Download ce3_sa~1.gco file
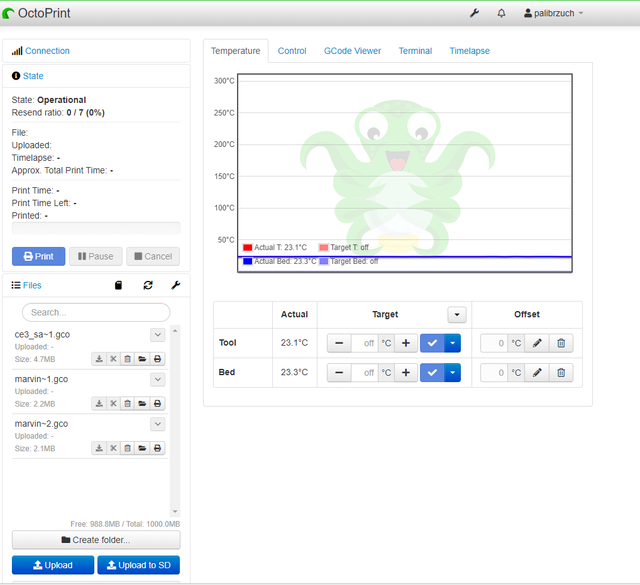The width and height of the screenshot is (640, 585). coord(99,359)
